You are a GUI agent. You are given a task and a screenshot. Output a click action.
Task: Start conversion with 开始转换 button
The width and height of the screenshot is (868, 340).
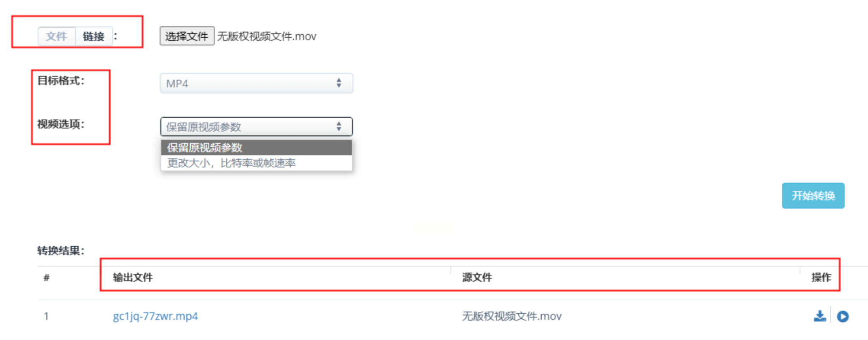click(813, 195)
